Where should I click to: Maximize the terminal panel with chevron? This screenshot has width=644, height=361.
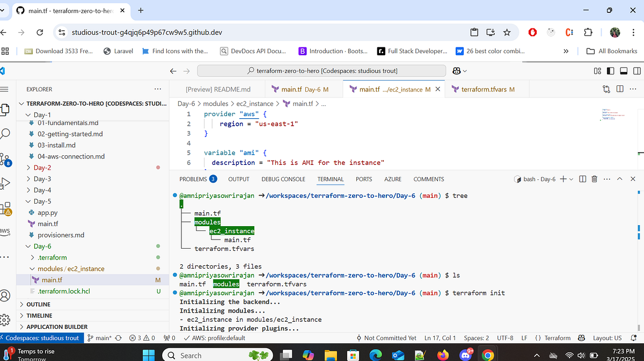click(x=620, y=179)
